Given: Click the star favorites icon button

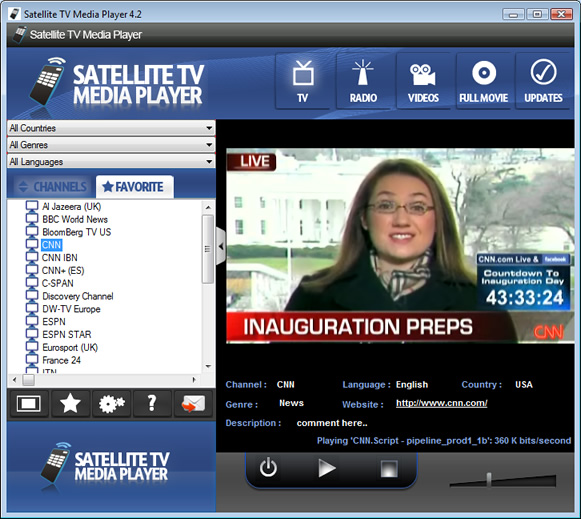Looking at the screenshot, I should coord(70,403).
